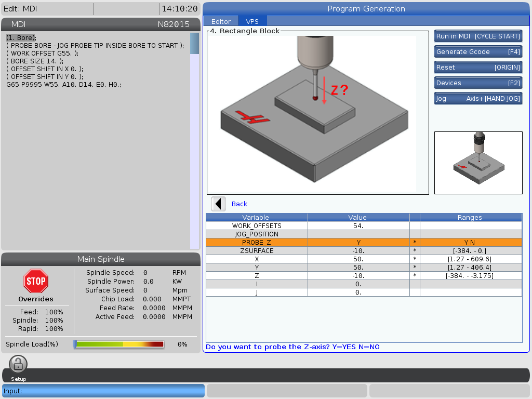This screenshot has width=532, height=399.
Task: Select the highlighted PROBE_Z row
Action: pyautogui.click(x=364, y=242)
